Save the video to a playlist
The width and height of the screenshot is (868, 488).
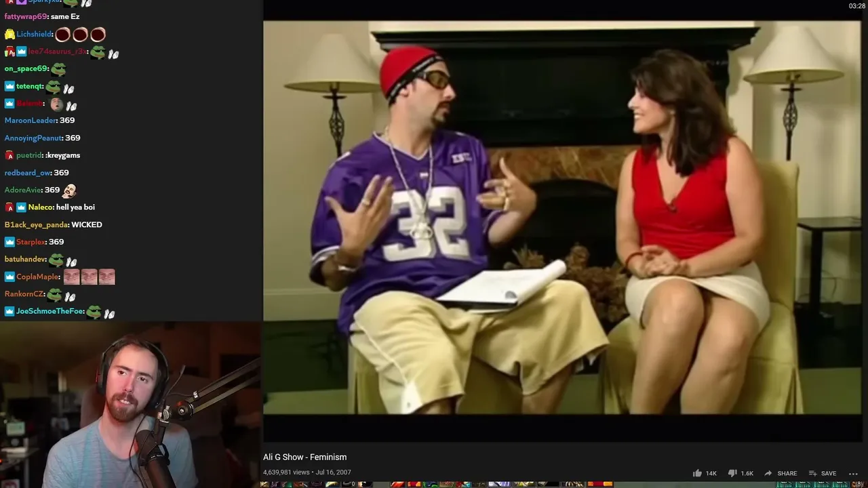click(822, 473)
